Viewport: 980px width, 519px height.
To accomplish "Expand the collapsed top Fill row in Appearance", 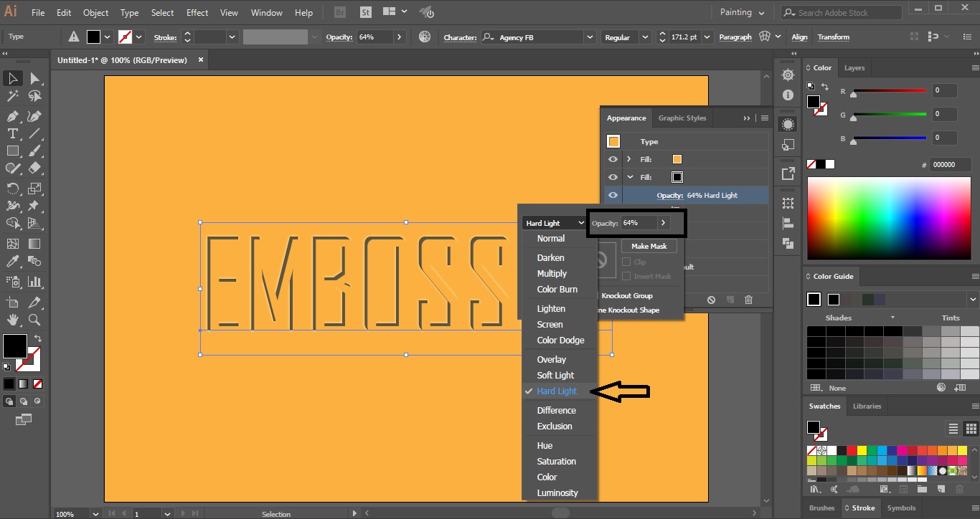I will [628, 159].
